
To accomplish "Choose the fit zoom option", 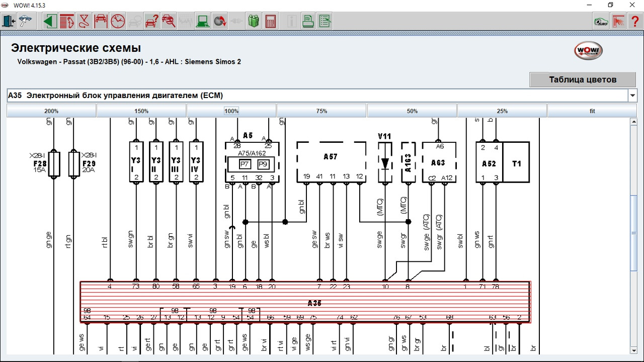I will 592,111.
